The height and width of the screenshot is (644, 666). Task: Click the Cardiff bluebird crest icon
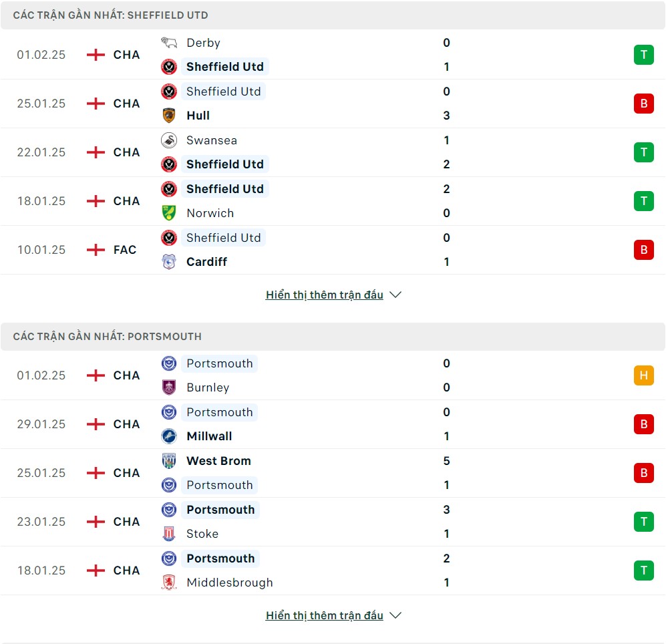pos(169,262)
